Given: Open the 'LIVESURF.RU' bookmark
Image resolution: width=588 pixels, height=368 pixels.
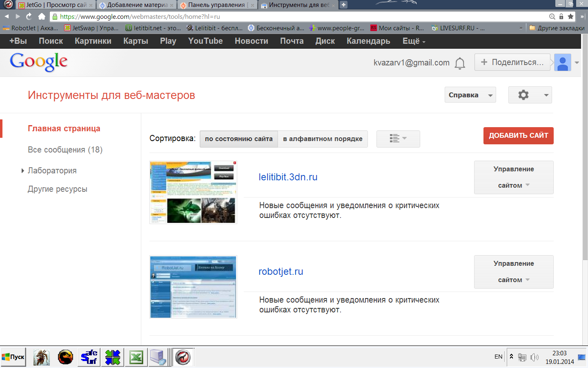Looking at the screenshot, I should [x=458, y=28].
